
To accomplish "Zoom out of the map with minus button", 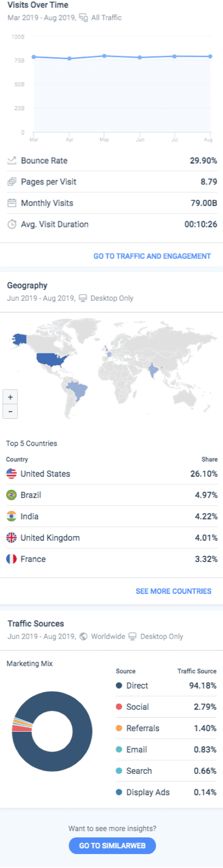I will pos(10,411).
